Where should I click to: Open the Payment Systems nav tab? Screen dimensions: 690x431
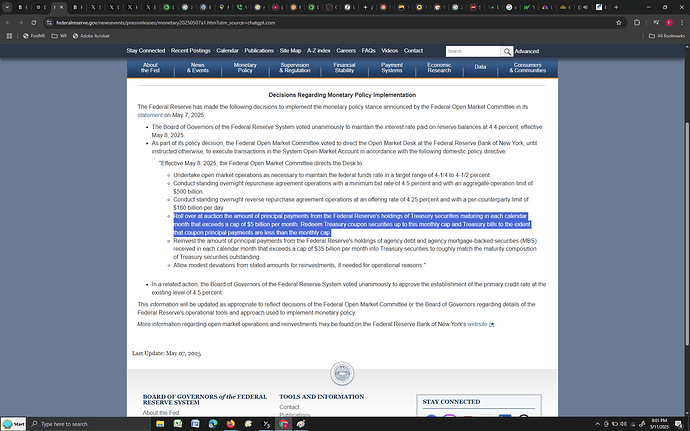[x=392, y=68]
